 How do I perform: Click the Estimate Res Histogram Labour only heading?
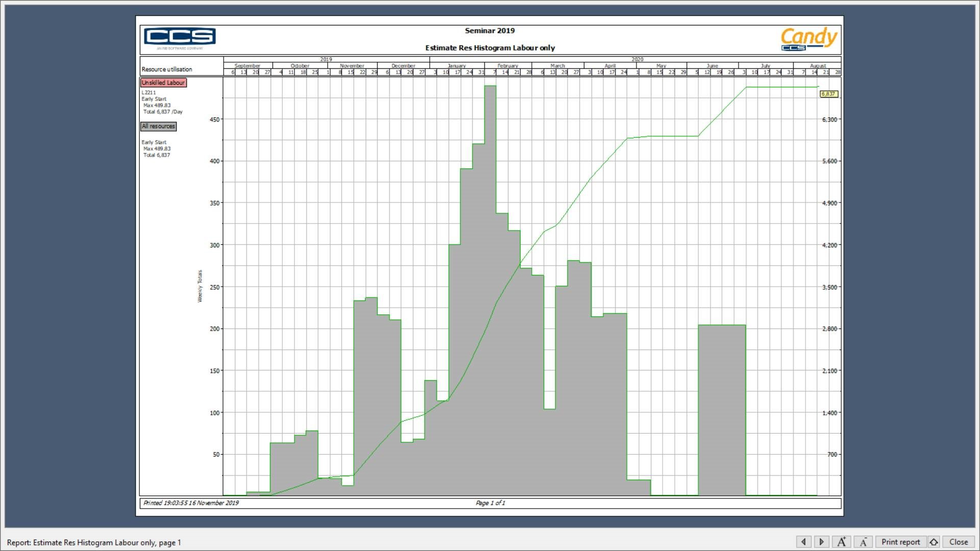point(489,48)
